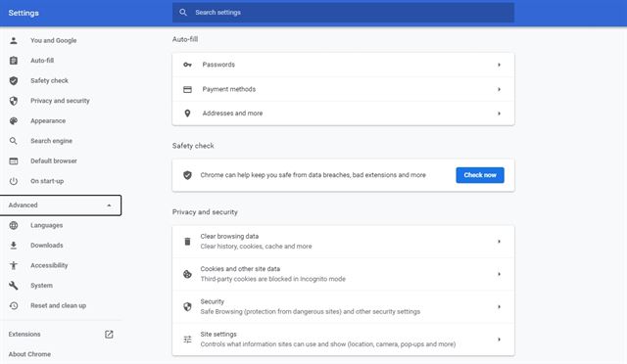Click the Reset and clean up history icon
The image size is (627, 364).
click(x=14, y=305)
